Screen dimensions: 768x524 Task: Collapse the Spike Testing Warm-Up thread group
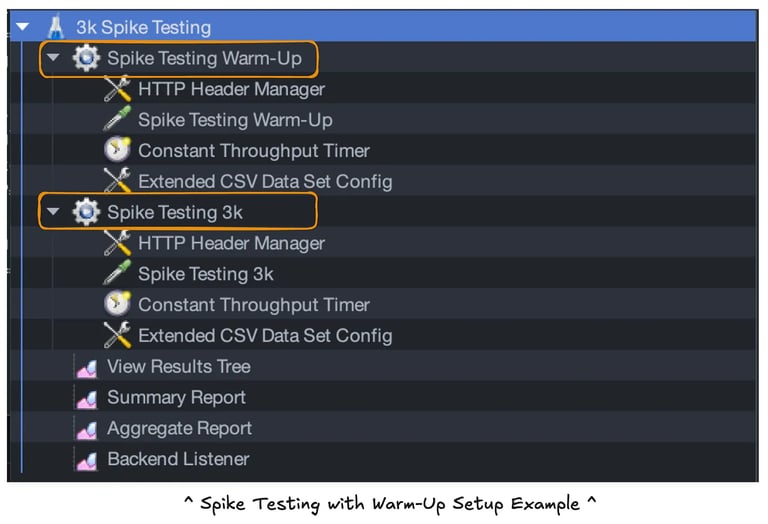pos(54,58)
